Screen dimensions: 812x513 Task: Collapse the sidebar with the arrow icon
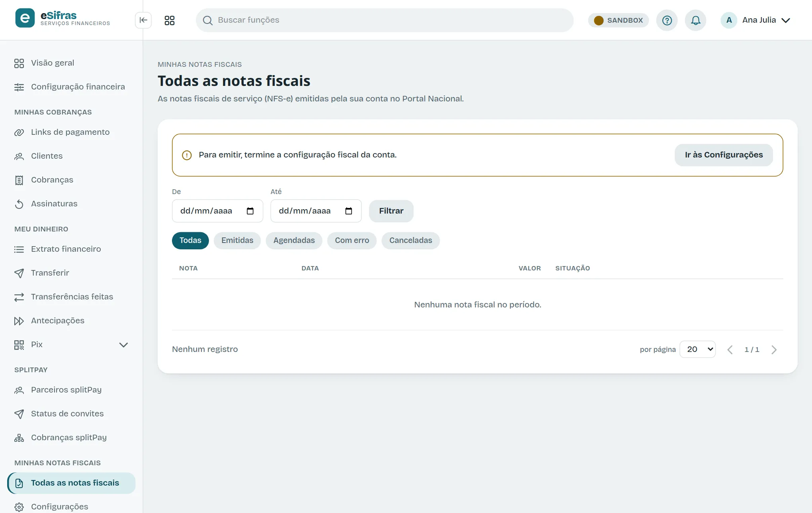143,20
